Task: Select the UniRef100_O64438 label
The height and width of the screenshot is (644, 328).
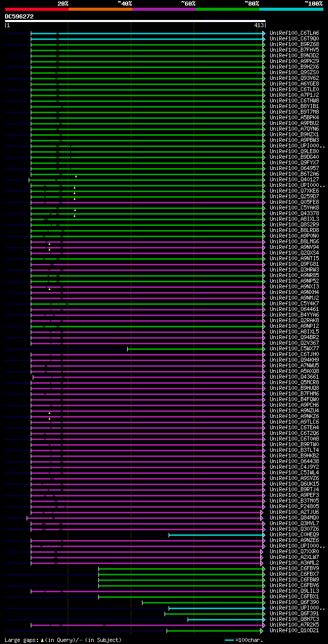Action: click(294, 461)
